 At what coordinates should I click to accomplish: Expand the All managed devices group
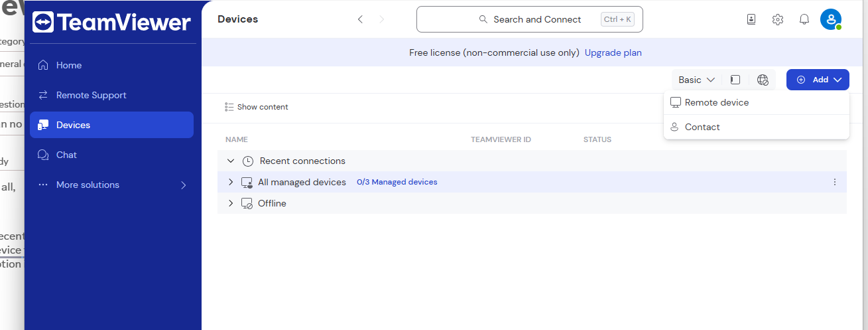(x=231, y=182)
